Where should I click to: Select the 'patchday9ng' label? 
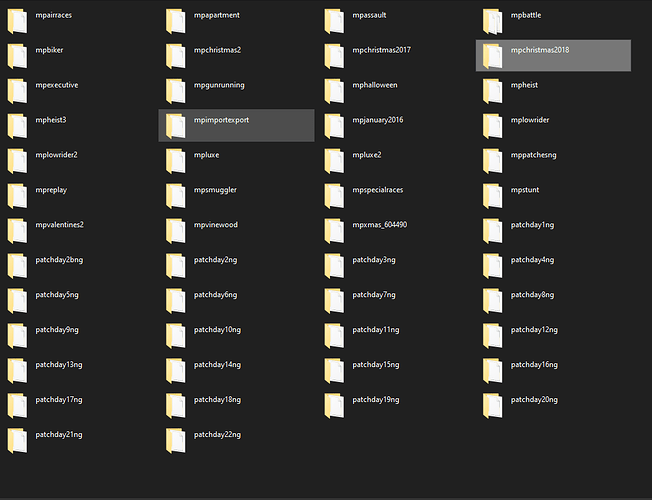point(57,330)
